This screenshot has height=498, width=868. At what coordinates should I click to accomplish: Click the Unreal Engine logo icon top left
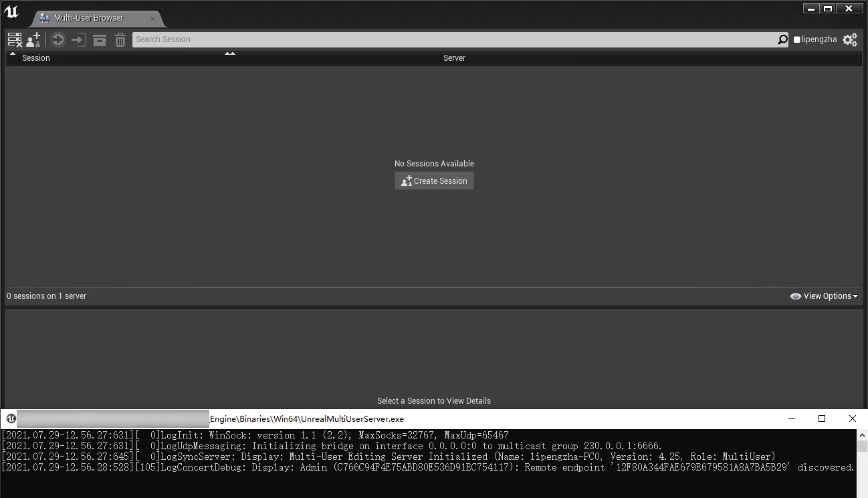11,10
